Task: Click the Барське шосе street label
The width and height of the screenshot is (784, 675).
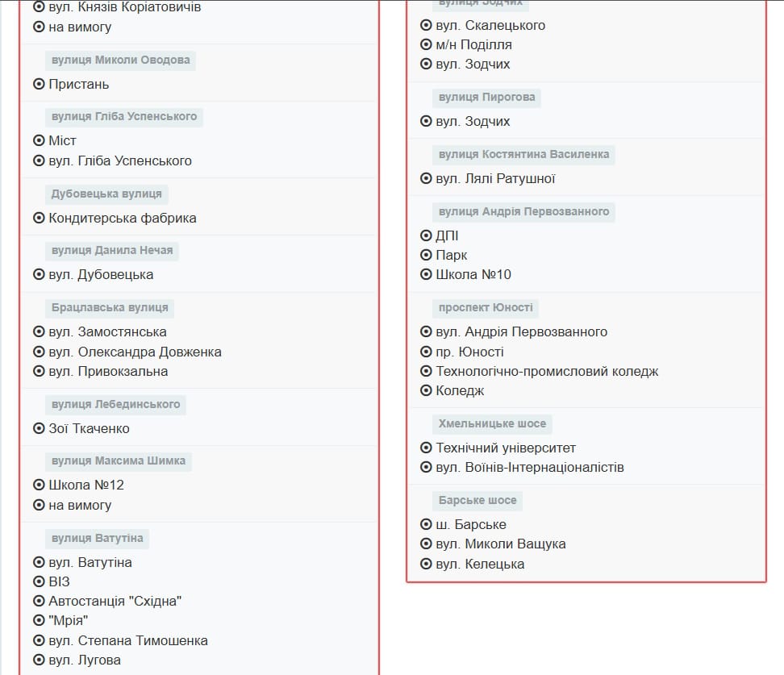Action: pos(477,501)
